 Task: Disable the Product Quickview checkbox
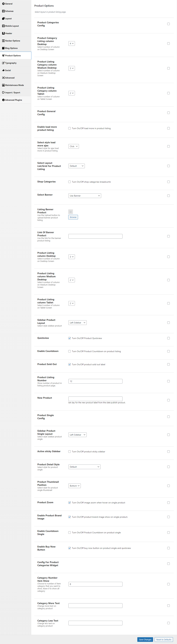70,338
